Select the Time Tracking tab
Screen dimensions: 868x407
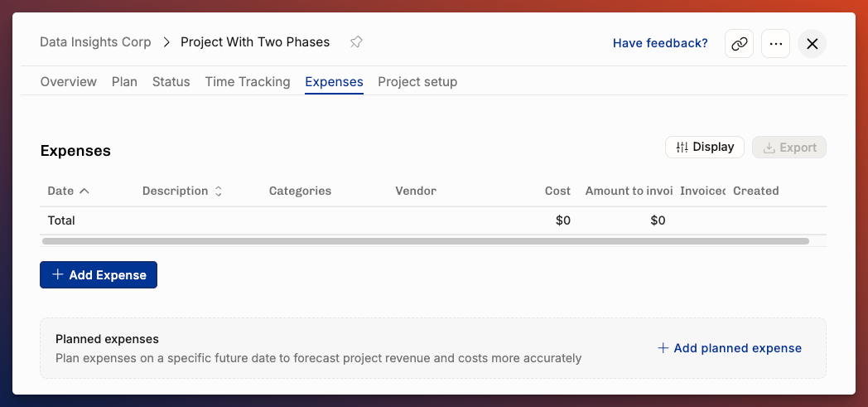click(248, 82)
